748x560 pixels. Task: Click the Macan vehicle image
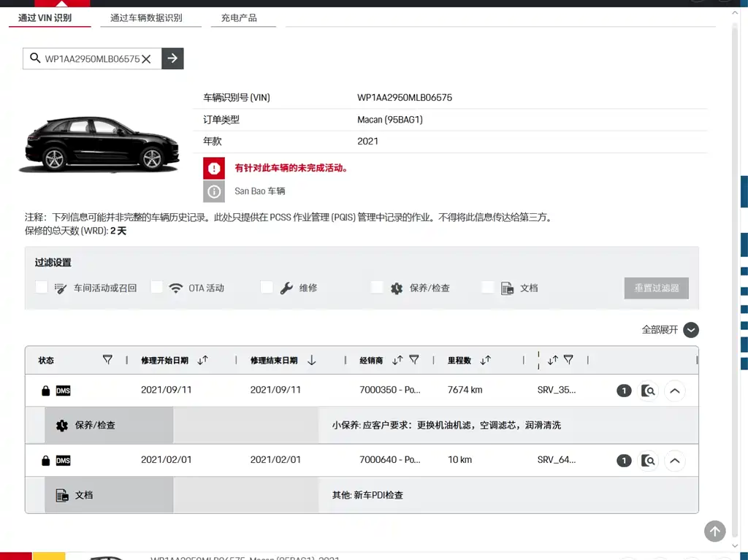(x=99, y=144)
